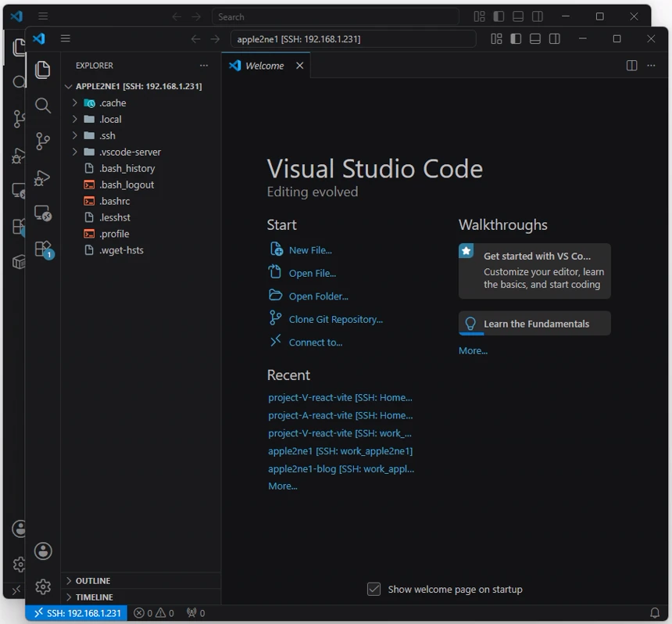This screenshot has height=624, width=672.
Task: Split the editor to the right
Action: (x=631, y=66)
